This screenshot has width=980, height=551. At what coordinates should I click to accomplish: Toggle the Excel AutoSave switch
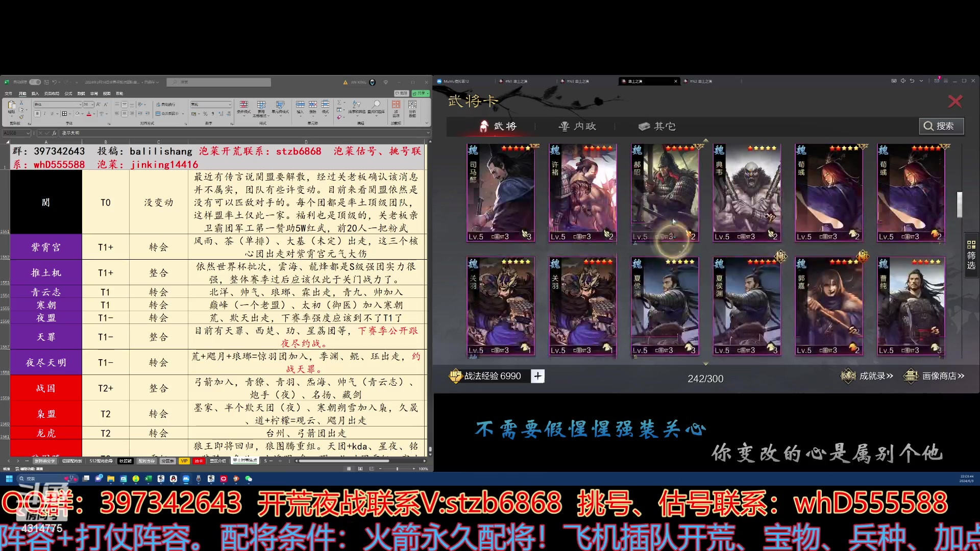pyautogui.click(x=35, y=82)
